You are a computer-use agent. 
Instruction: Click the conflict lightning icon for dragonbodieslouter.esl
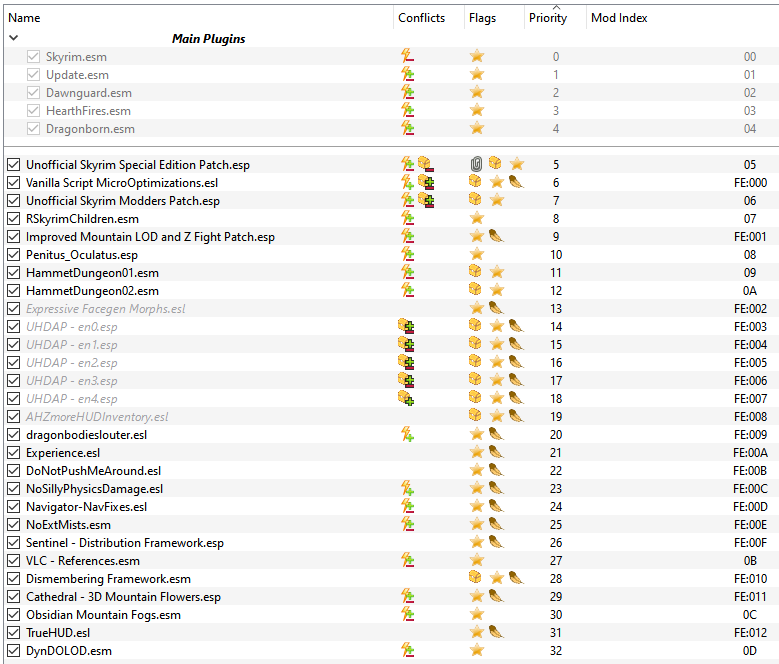tap(407, 434)
